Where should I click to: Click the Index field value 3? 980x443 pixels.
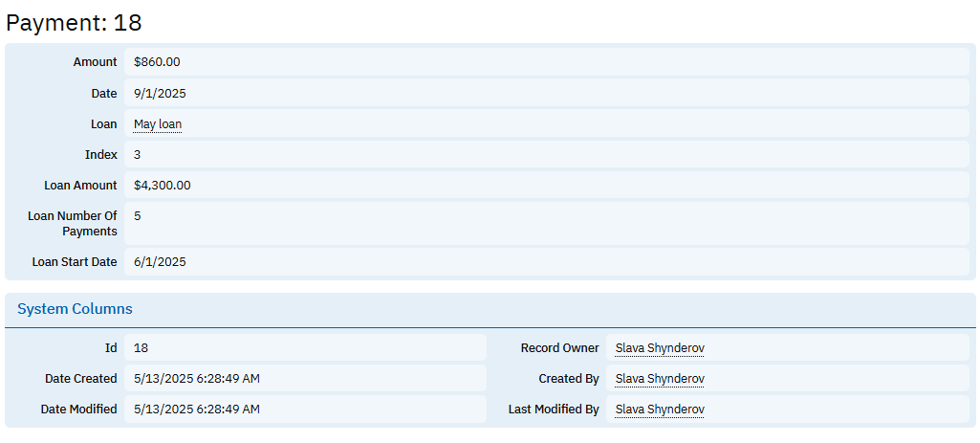tap(138, 155)
